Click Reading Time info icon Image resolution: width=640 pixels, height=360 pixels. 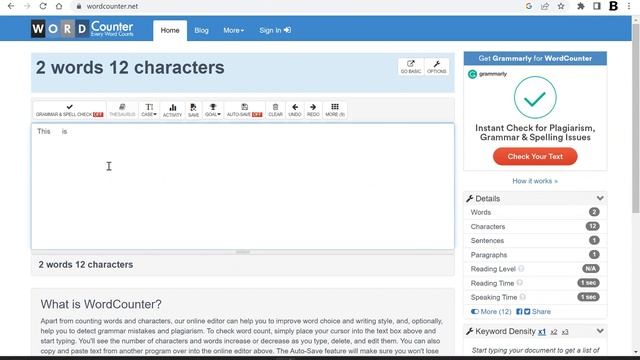pos(520,282)
